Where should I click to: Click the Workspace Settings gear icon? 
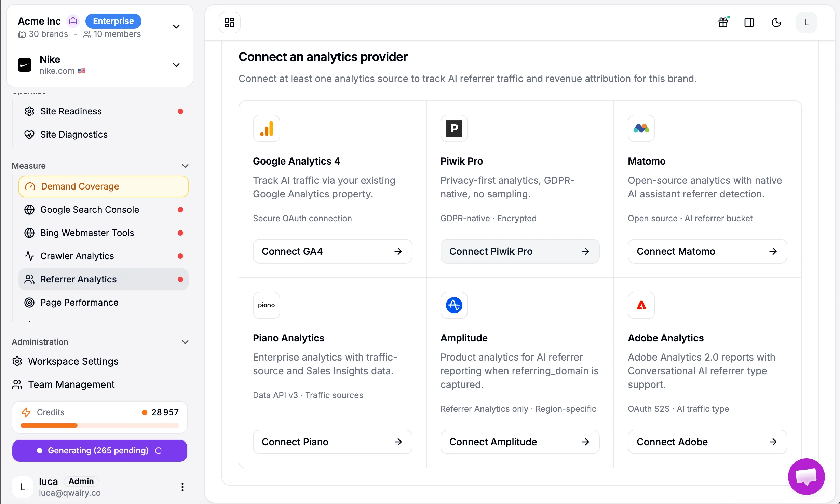(17, 361)
